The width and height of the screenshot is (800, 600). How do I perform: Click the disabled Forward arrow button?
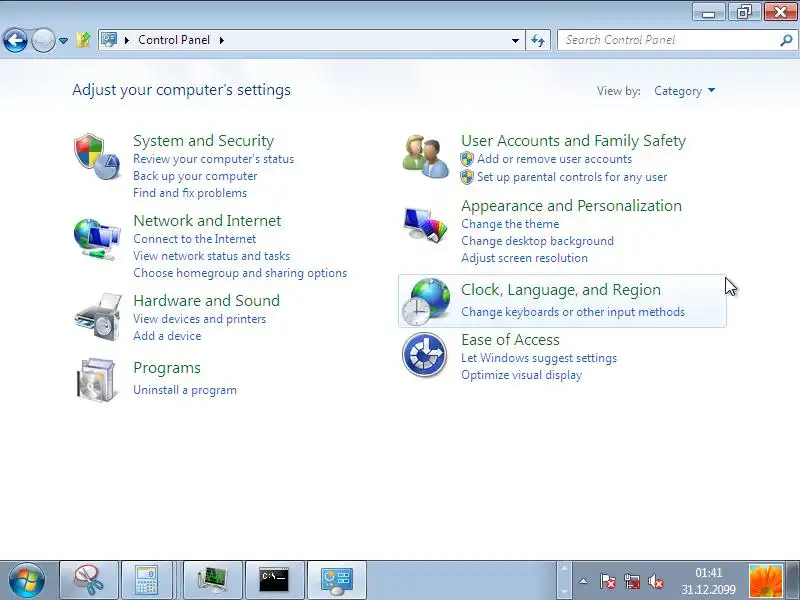point(43,40)
